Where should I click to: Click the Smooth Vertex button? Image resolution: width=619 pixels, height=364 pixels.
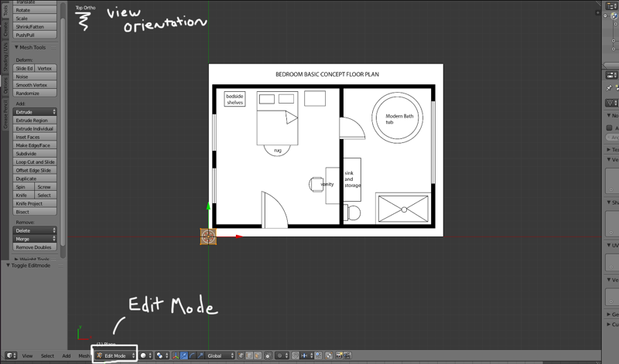[x=35, y=85]
